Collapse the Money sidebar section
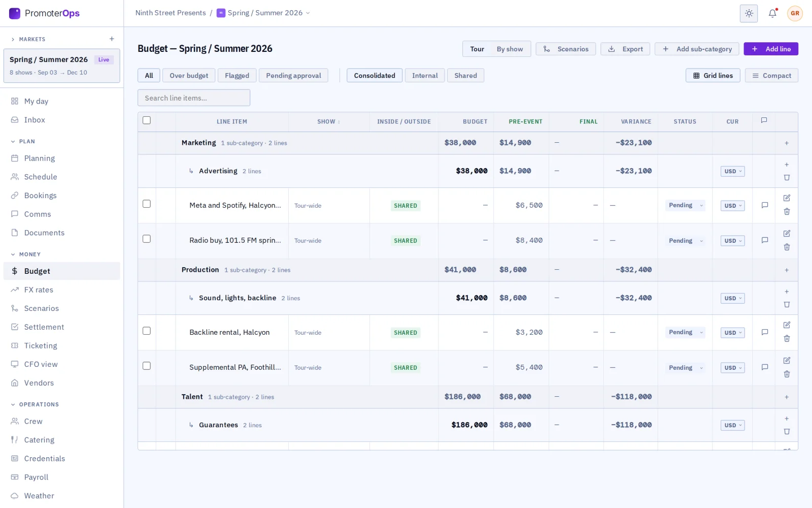Image resolution: width=812 pixels, height=508 pixels. point(25,254)
